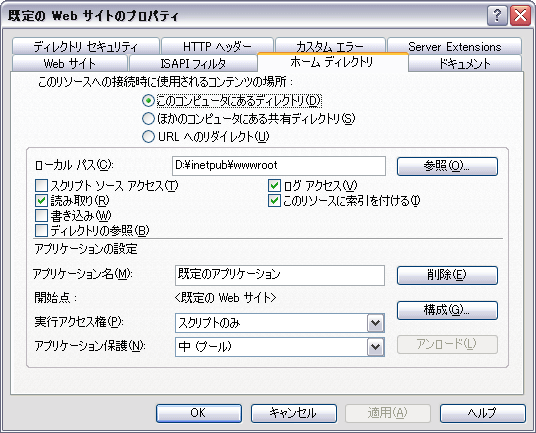The width and height of the screenshot is (536, 433).
Task: Enable the 書き込み checkbox
Action: (x=41, y=216)
